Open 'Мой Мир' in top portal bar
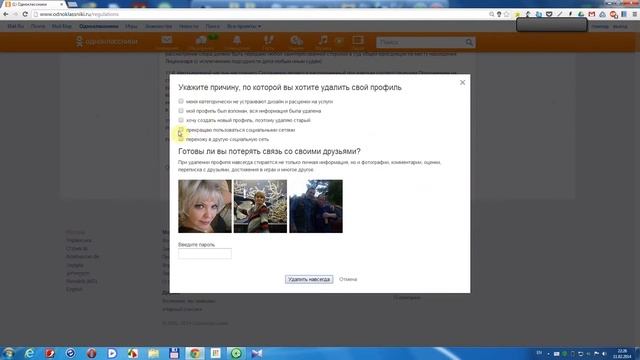This screenshot has height=360, width=640. 62,26
